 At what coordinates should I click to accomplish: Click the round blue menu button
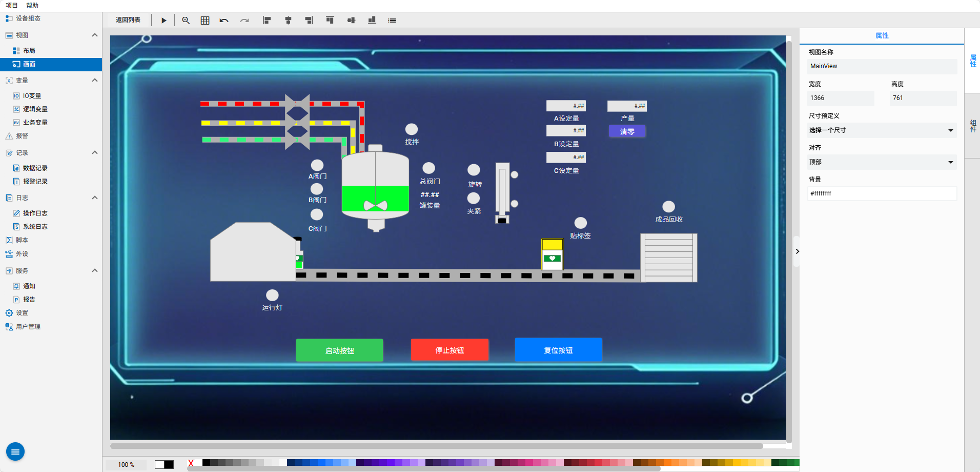(x=15, y=451)
